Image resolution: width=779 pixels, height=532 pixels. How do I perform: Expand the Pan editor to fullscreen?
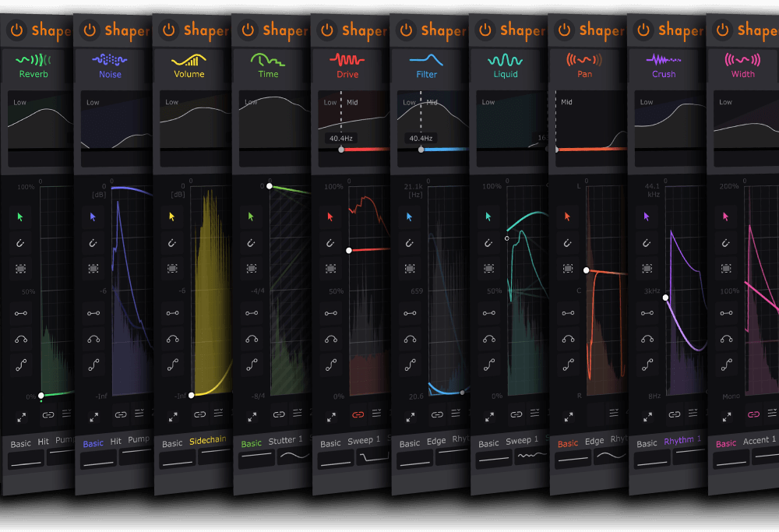pyautogui.click(x=568, y=416)
